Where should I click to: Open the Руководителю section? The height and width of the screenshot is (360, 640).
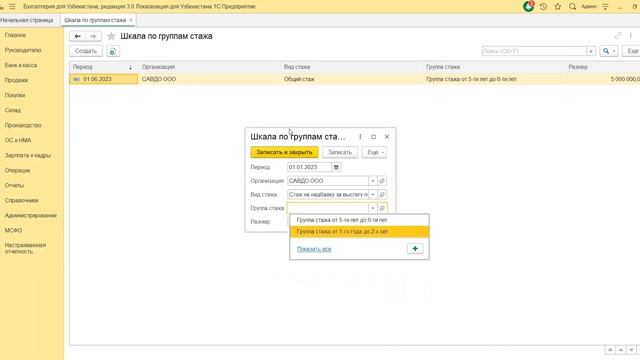click(23, 50)
